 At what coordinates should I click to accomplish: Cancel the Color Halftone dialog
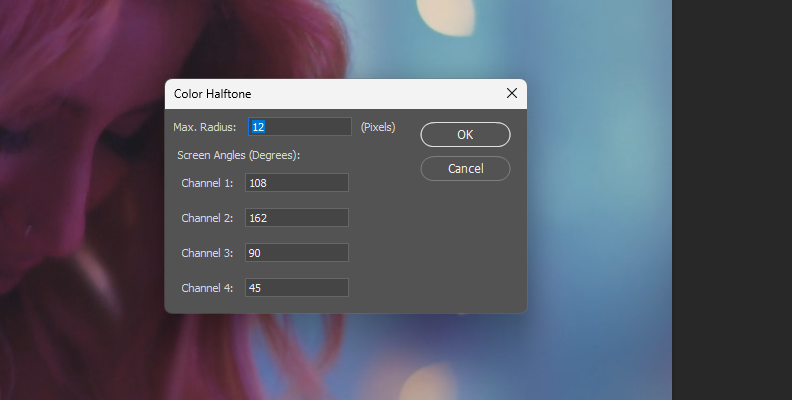(465, 168)
